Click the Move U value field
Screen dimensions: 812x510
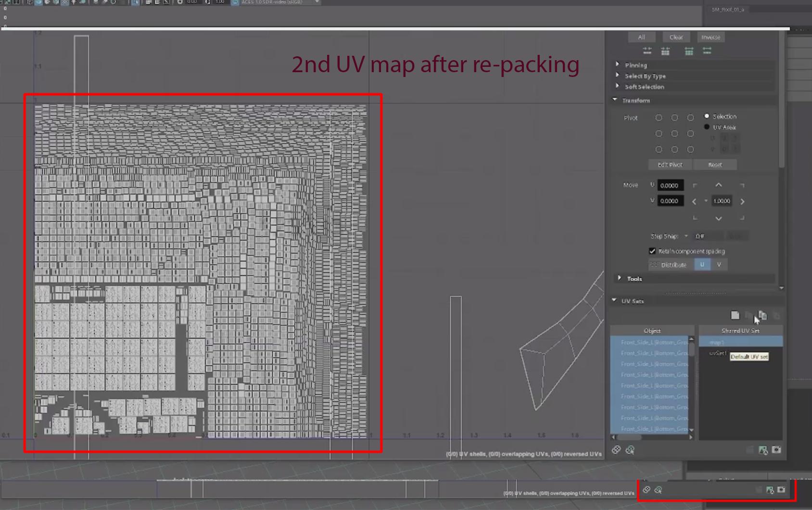pos(671,185)
